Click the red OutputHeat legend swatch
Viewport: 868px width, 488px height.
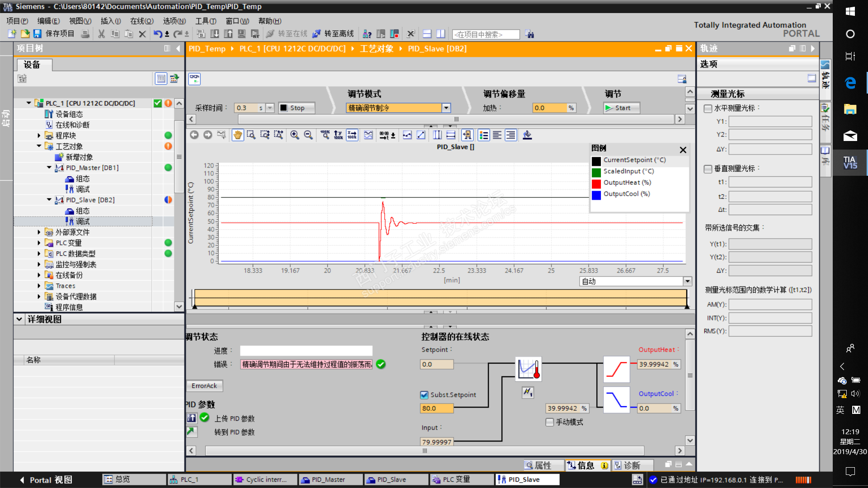pyautogui.click(x=596, y=183)
